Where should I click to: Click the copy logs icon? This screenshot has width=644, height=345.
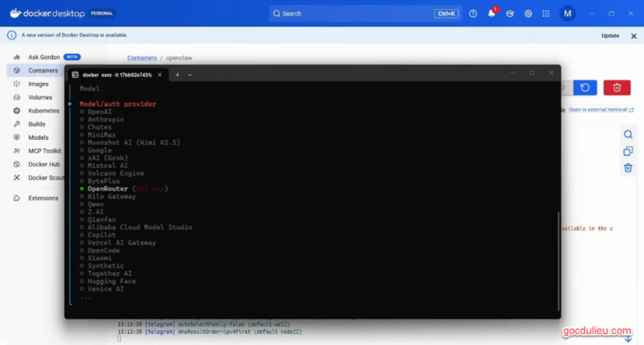pyautogui.click(x=628, y=151)
